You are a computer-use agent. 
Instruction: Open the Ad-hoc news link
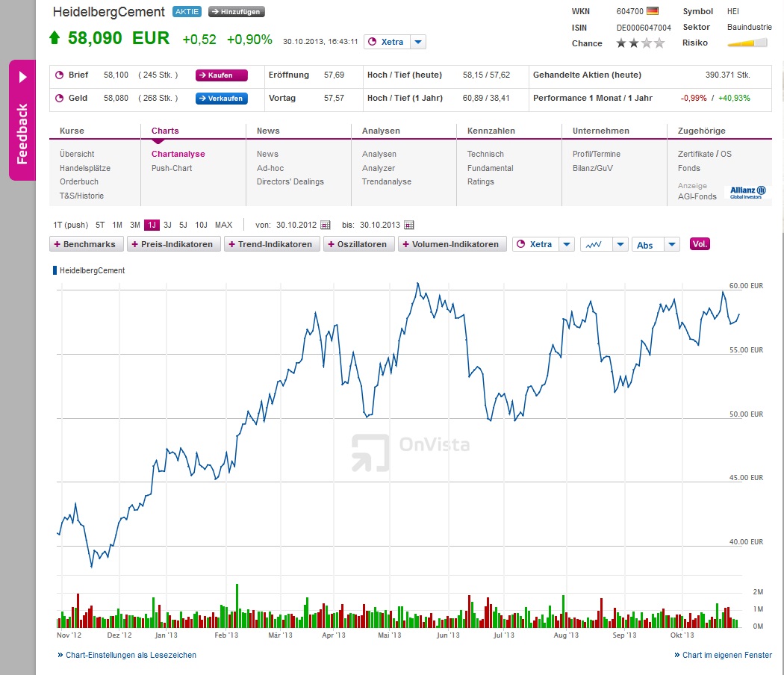tap(270, 168)
